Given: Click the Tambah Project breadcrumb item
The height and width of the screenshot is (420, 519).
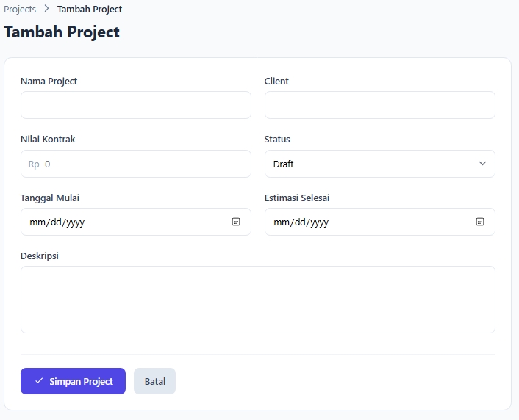Looking at the screenshot, I should tap(90, 10).
